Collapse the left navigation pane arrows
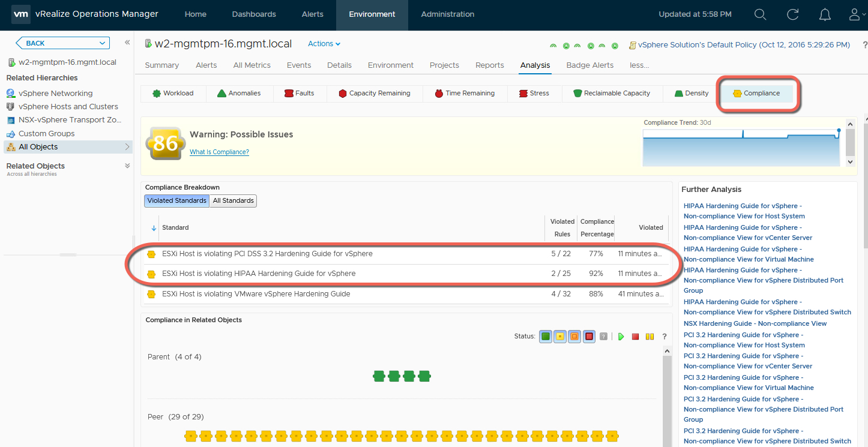 [x=127, y=43]
